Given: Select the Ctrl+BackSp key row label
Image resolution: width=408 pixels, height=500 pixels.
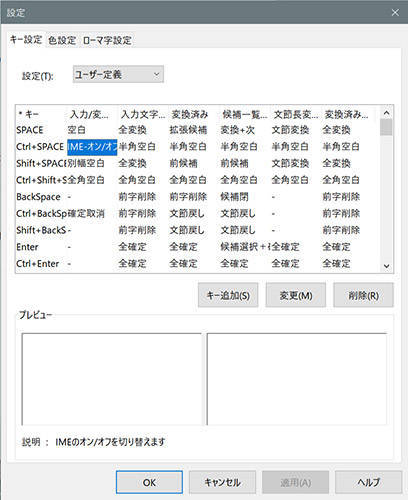Looking at the screenshot, I should (x=41, y=213).
